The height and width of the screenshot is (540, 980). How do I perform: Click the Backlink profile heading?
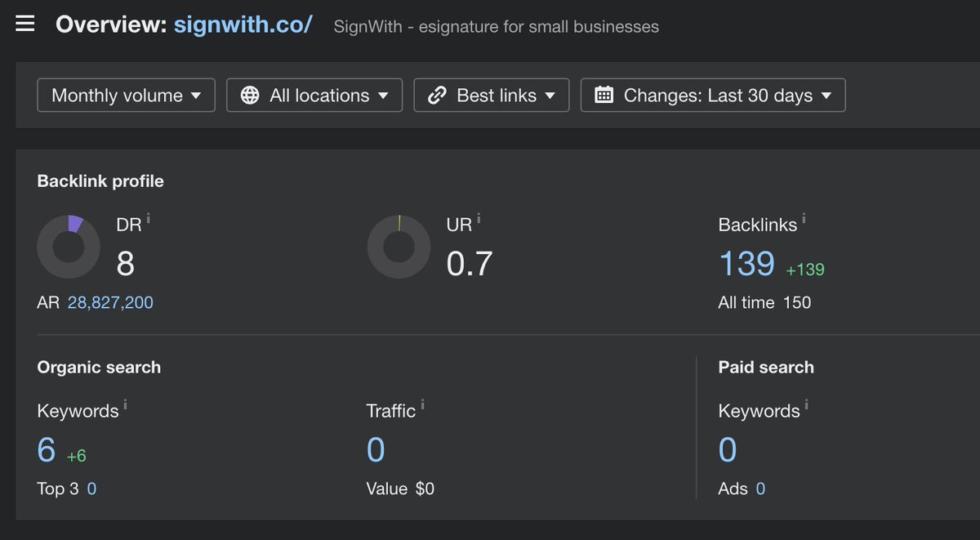click(100, 181)
